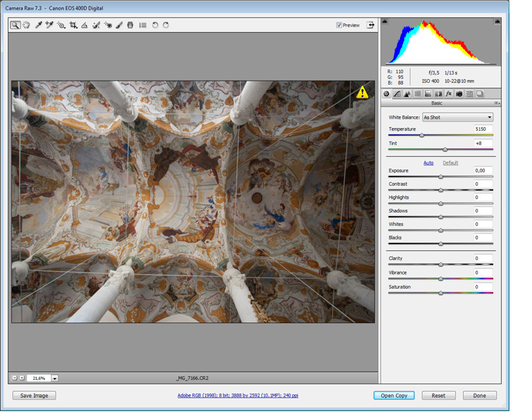Image resolution: width=532 pixels, height=420 pixels.
Task: Click the Exposure value input field
Action: (483, 170)
